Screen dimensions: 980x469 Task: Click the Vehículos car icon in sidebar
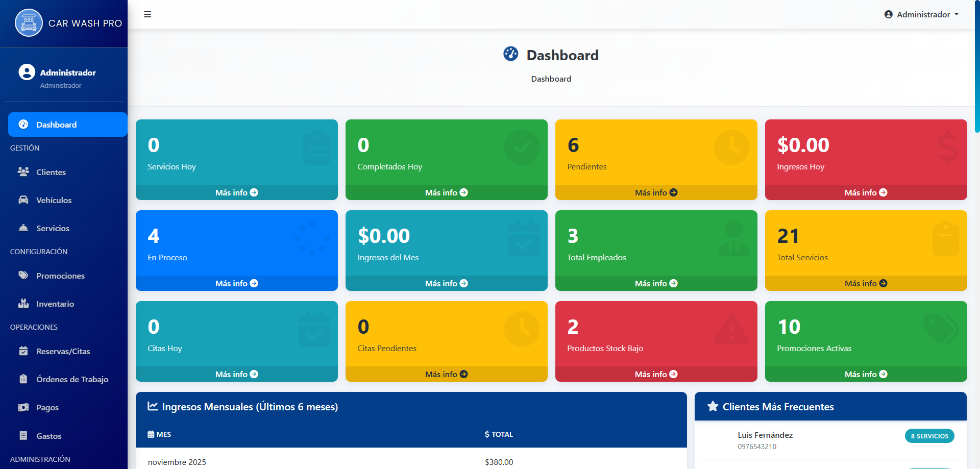click(x=23, y=200)
